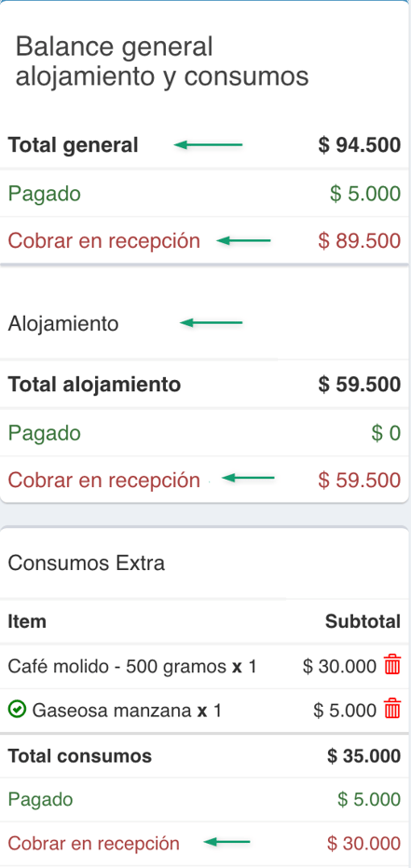The width and height of the screenshot is (411, 868).
Task: Click the Total consumos $ 35.000 amount
Action: (x=363, y=755)
